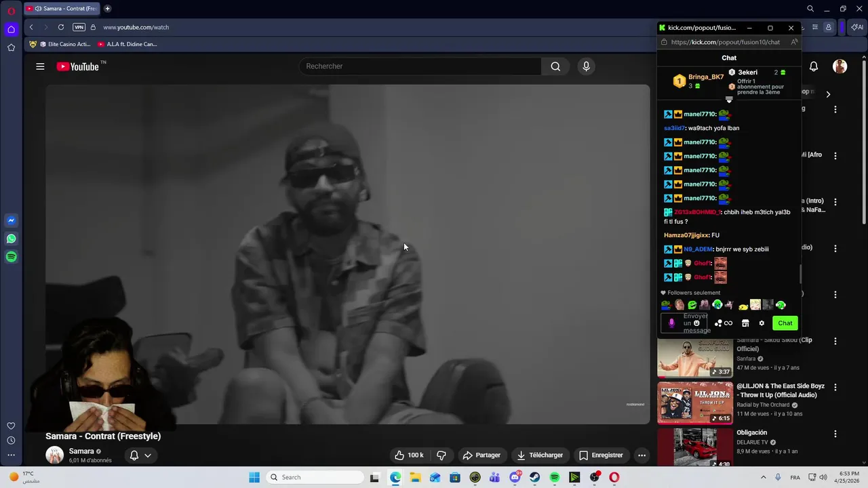
Task: Open Messenger in Opera sidebar
Action: (x=11, y=220)
